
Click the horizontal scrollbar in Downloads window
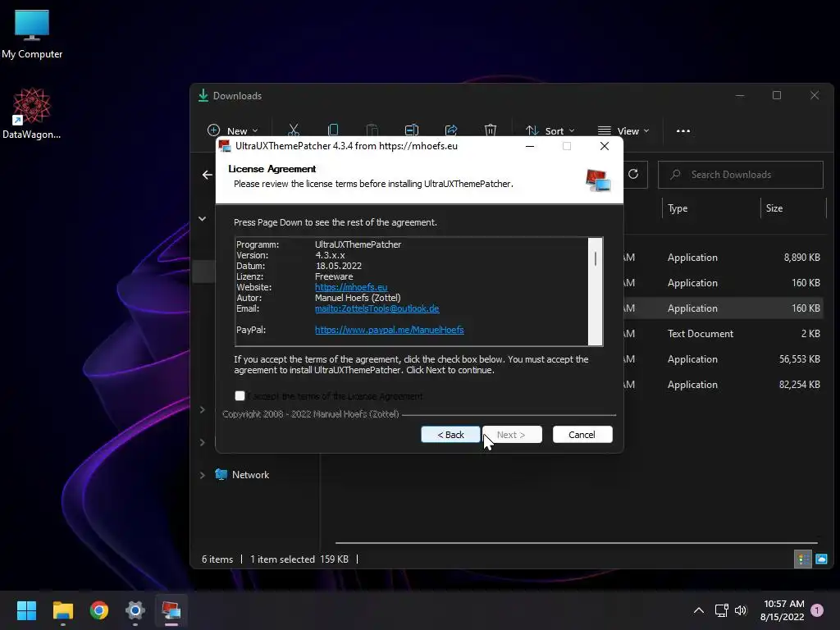coord(577,543)
